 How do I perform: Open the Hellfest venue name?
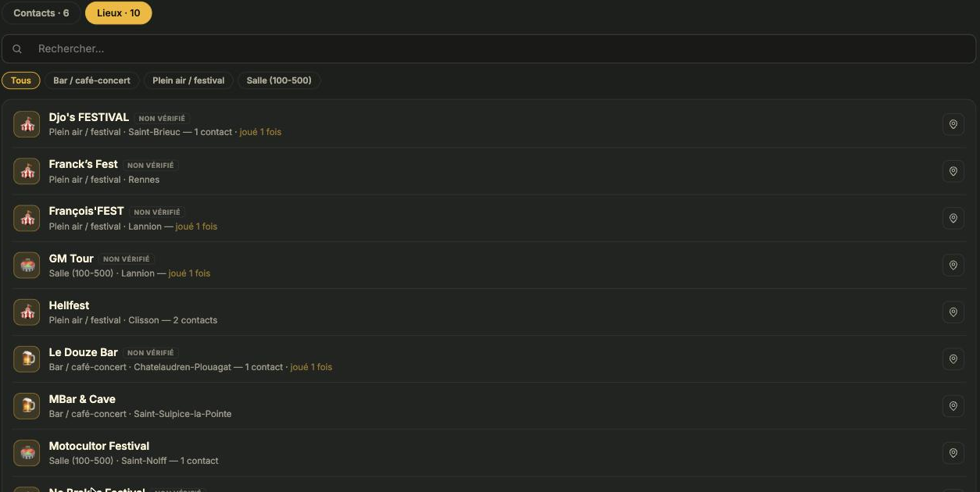click(x=69, y=305)
